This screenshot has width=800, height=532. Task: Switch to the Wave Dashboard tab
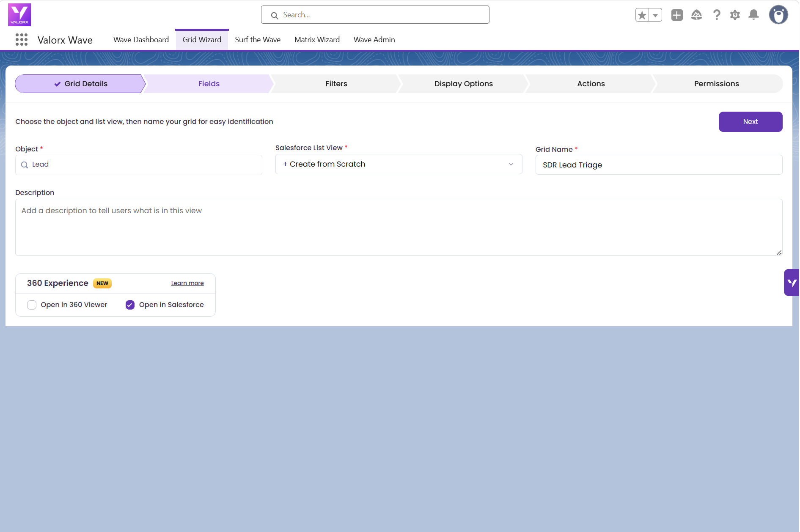(141, 40)
